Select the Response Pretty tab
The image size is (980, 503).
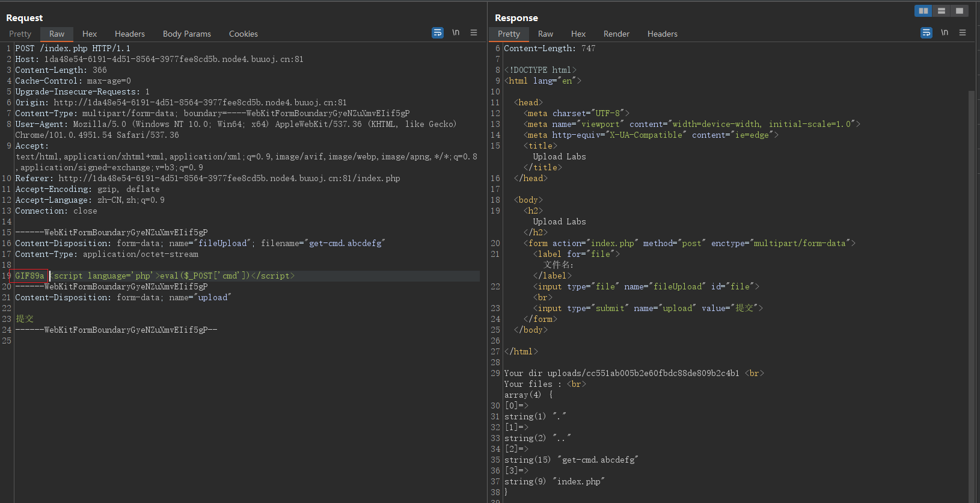tap(509, 34)
